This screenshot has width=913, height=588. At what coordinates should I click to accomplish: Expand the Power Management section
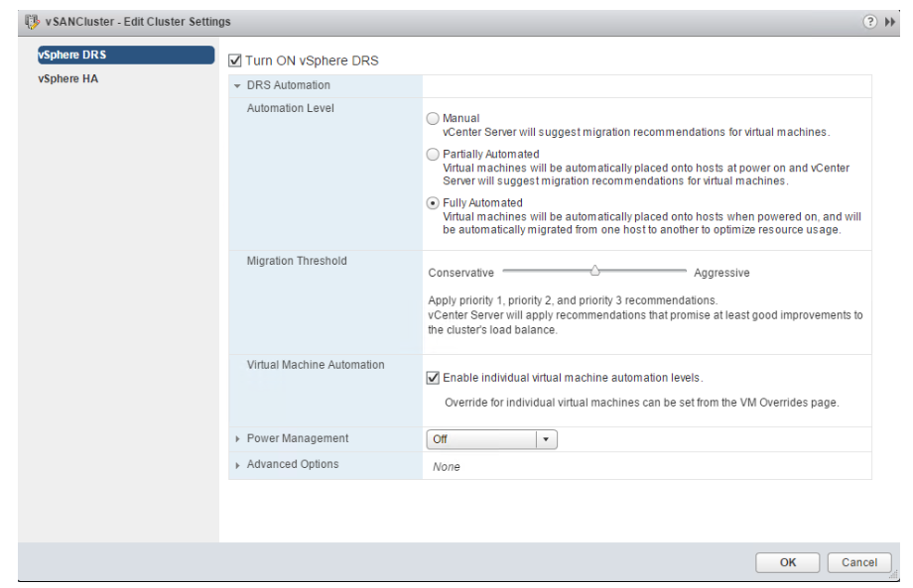(x=237, y=439)
